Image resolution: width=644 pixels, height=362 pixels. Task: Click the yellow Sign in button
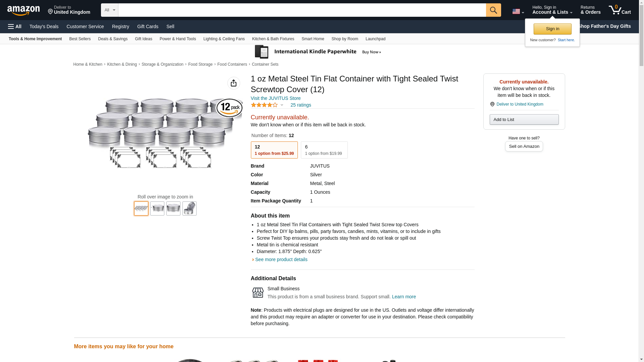point(552,29)
